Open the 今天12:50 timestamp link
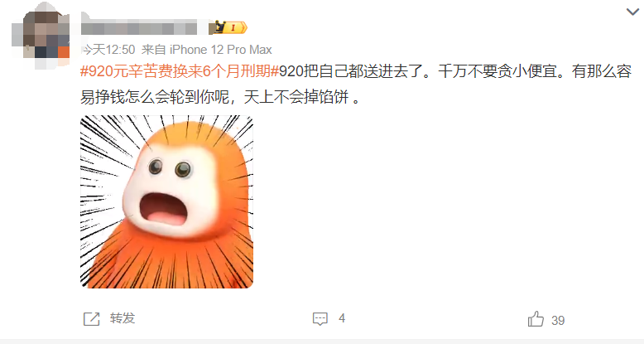This screenshot has height=344, width=644. [108, 50]
